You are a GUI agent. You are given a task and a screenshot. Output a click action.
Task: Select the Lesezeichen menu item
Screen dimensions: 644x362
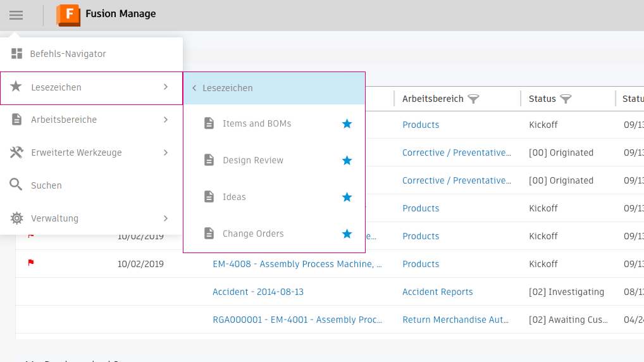[56, 87]
